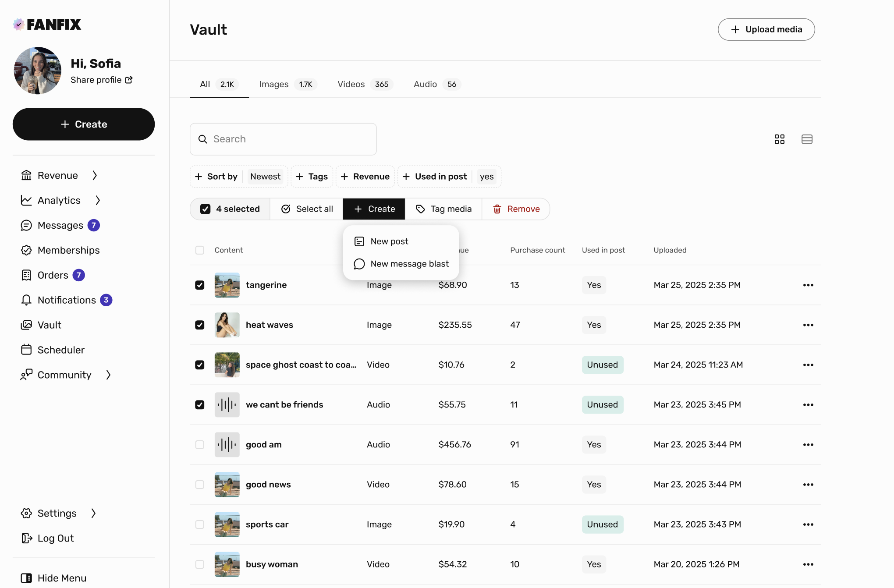Viewport: 894px width, 588px height.
Task: Choose New message blast from menu
Action: click(409, 264)
